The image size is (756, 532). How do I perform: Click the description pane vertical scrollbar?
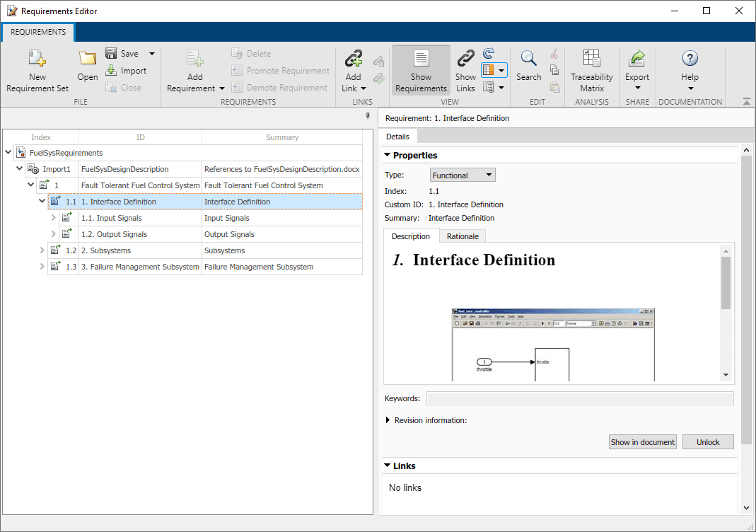tap(726, 283)
